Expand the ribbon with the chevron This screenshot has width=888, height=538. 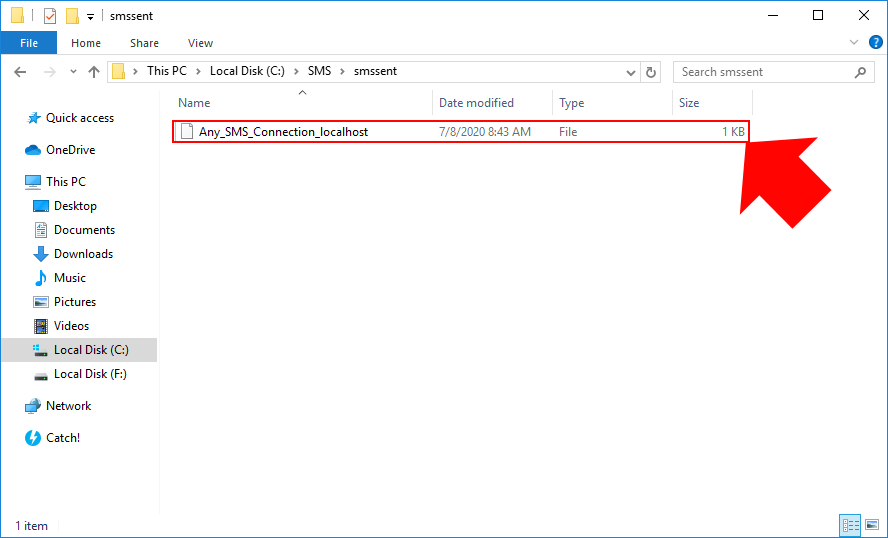[x=854, y=42]
